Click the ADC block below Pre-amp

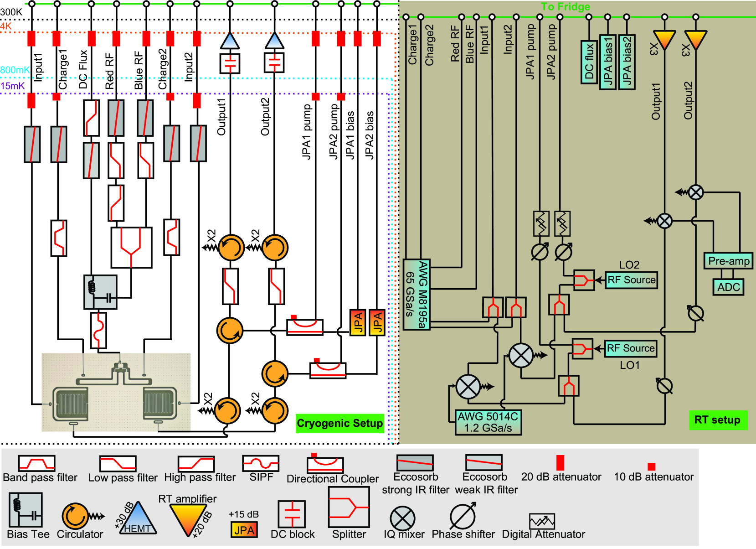point(728,287)
